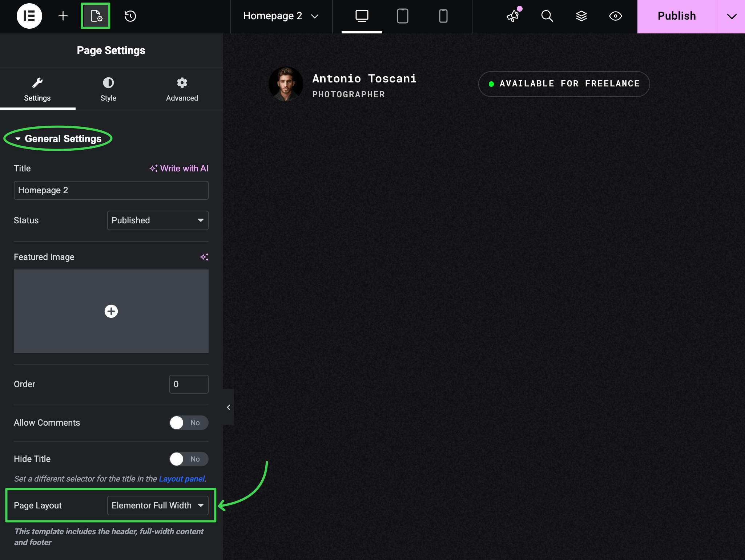The width and height of the screenshot is (745, 560).
Task: Open the Page Layout dropdown
Action: [x=158, y=506]
